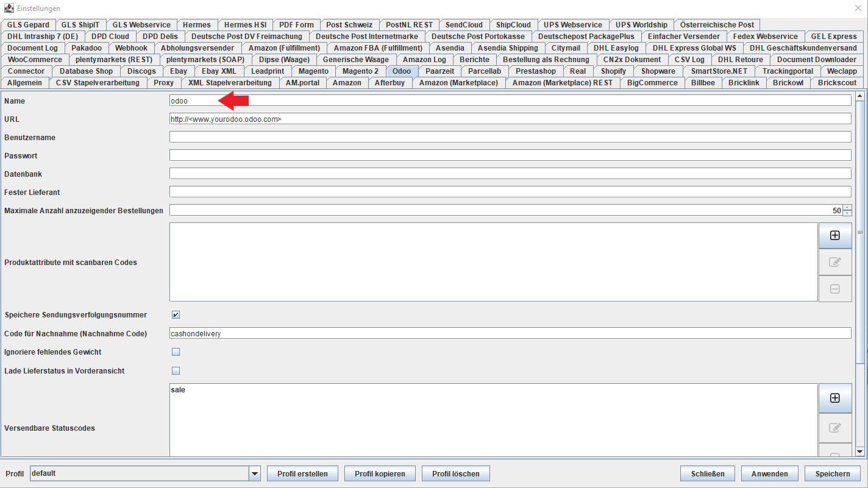This screenshot has width=868, height=488.
Task: Open the Shopware tab
Action: point(658,71)
